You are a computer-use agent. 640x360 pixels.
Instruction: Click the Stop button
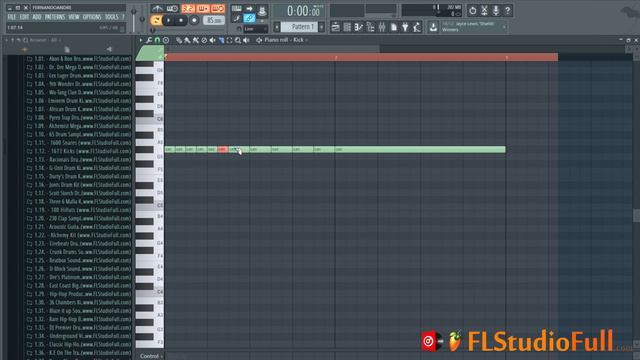click(x=181, y=20)
